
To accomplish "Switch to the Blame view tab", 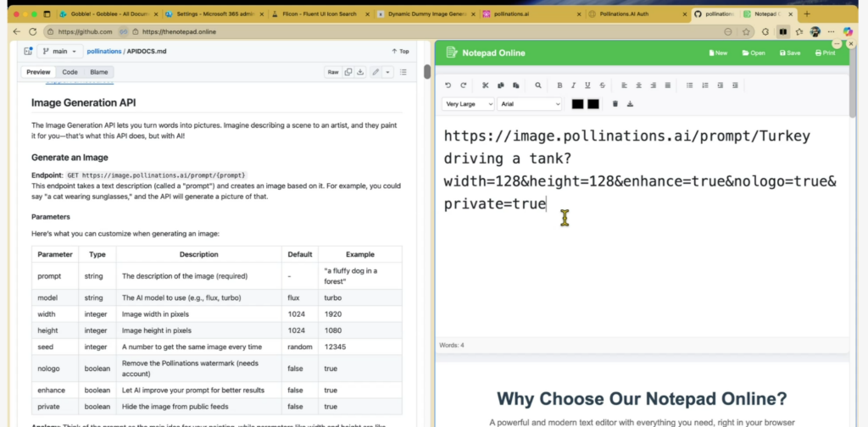I will click(98, 72).
